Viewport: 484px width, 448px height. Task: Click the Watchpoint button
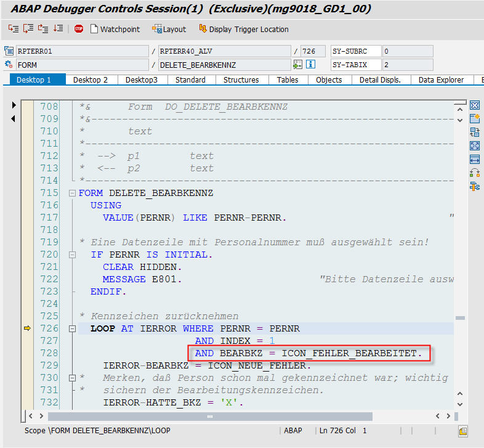pyautogui.click(x=115, y=29)
